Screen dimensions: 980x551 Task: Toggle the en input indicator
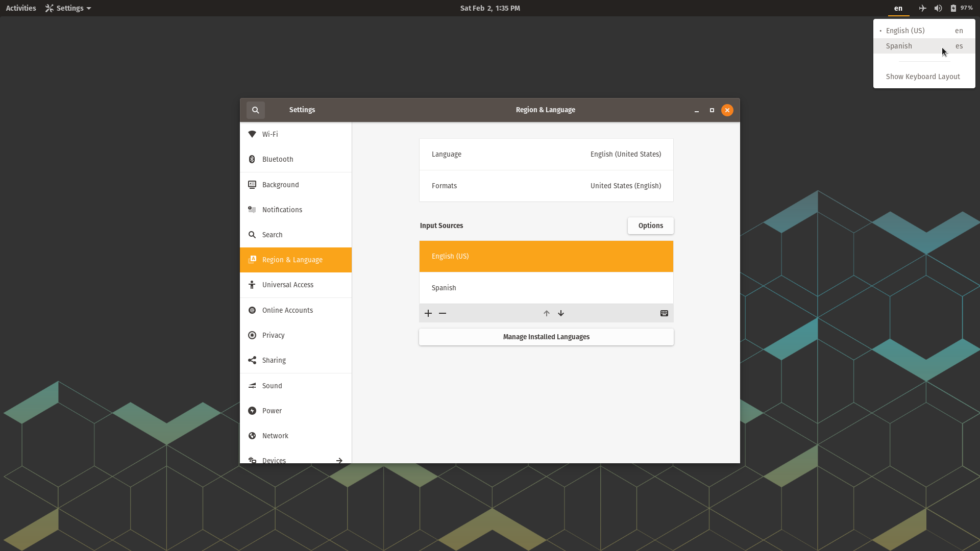click(898, 8)
